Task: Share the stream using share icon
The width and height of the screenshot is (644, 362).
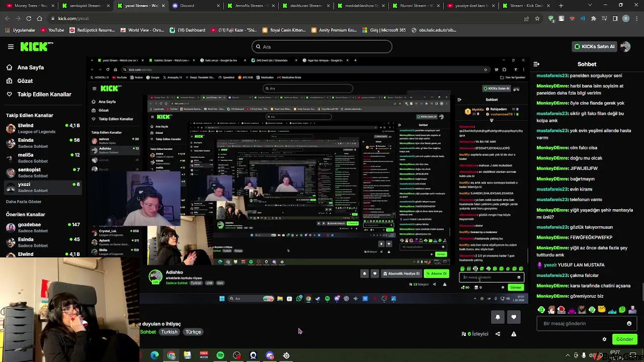Action: (498, 334)
